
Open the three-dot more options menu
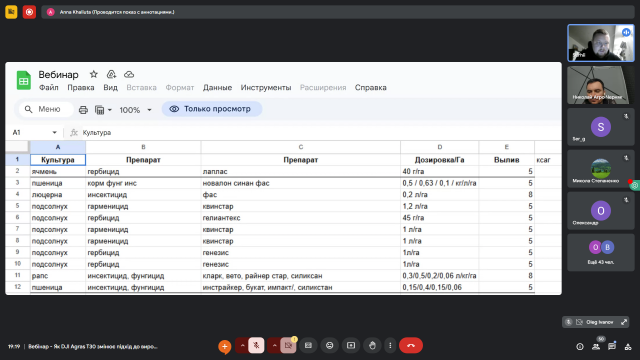point(390,346)
